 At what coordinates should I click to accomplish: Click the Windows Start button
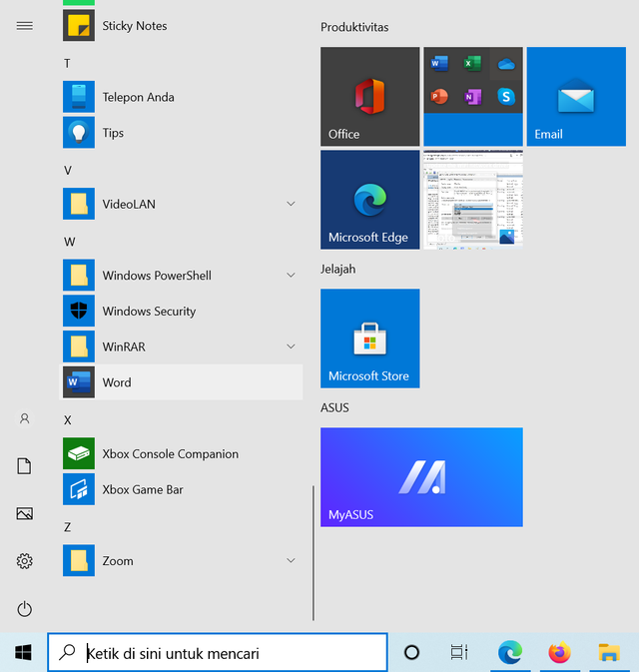click(x=23, y=653)
